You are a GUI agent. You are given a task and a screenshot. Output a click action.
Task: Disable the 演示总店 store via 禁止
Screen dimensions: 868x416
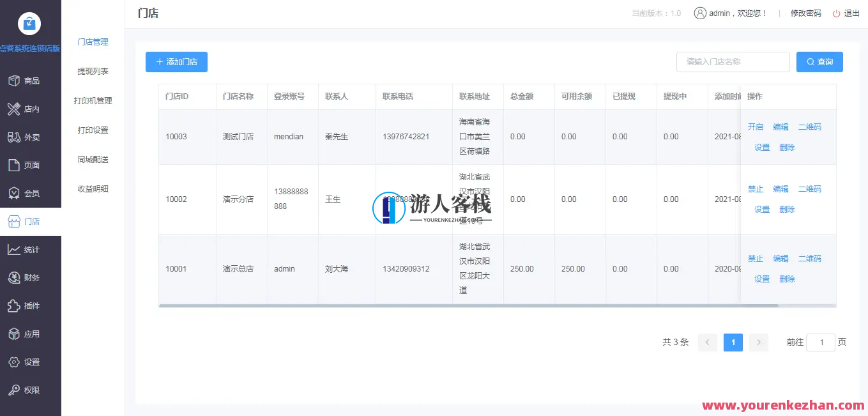(755, 258)
